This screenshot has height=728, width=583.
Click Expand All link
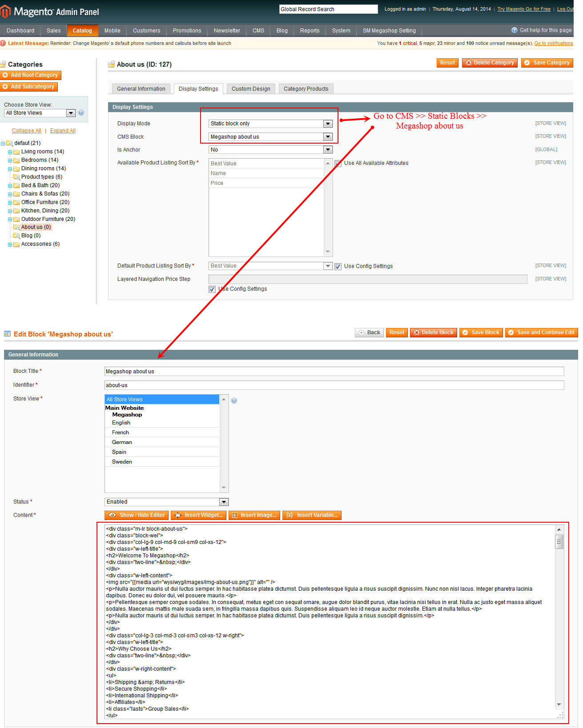(63, 131)
